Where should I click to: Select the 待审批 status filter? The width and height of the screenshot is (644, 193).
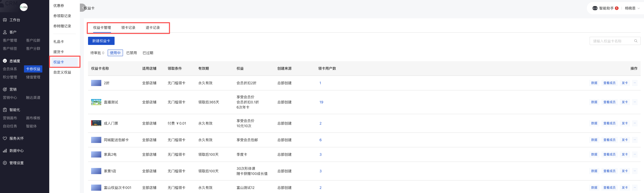(97, 53)
